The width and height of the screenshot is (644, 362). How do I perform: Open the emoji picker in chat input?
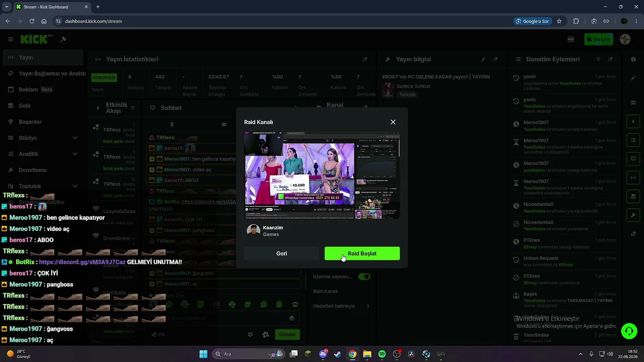(x=292, y=318)
